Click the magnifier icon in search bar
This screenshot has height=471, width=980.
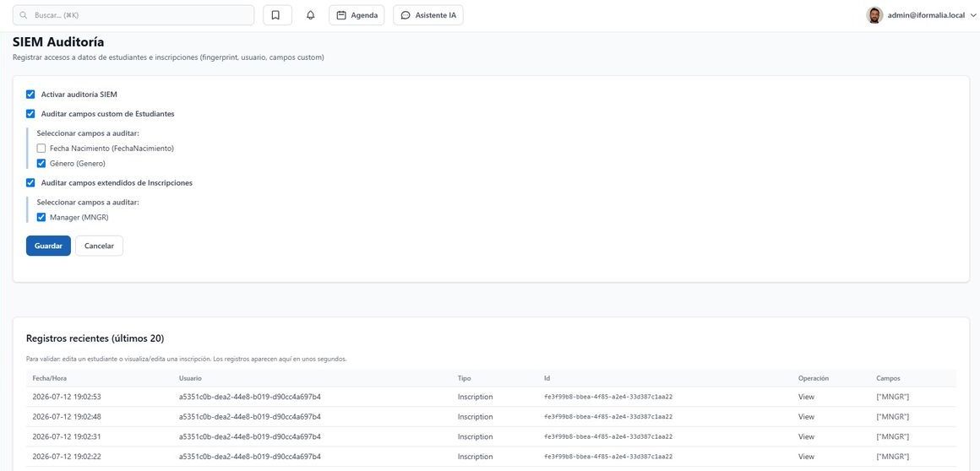click(24, 15)
